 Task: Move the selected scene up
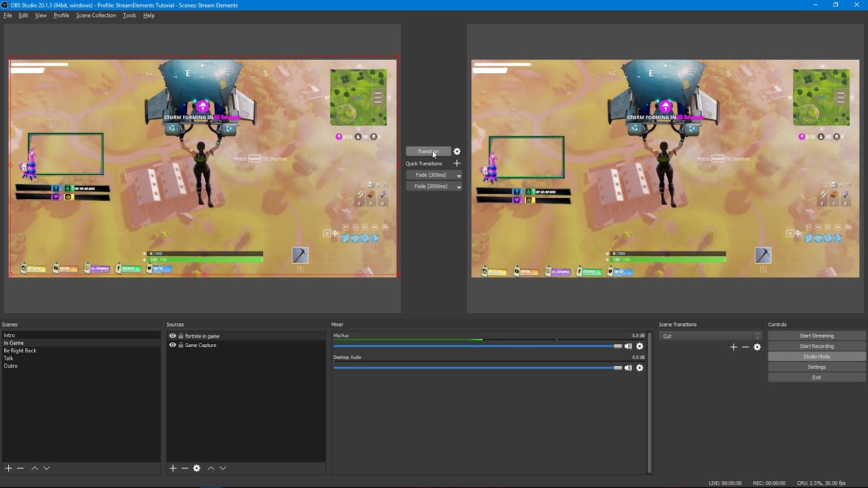tap(35, 468)
